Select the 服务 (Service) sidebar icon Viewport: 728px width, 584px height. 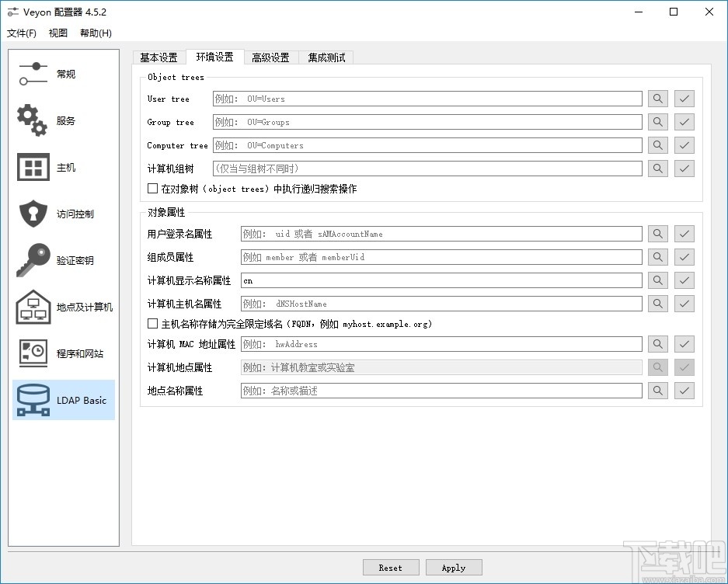pyautogui.click(x=62, y=120)
